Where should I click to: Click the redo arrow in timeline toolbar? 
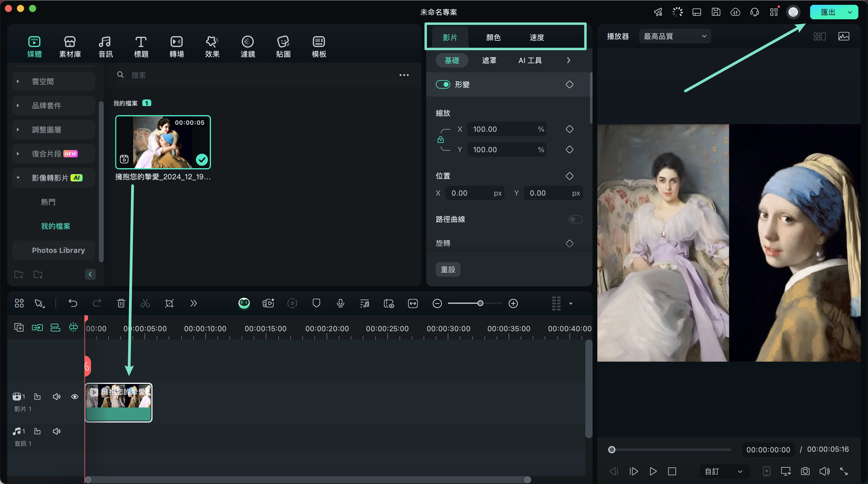tap(97, 303)
